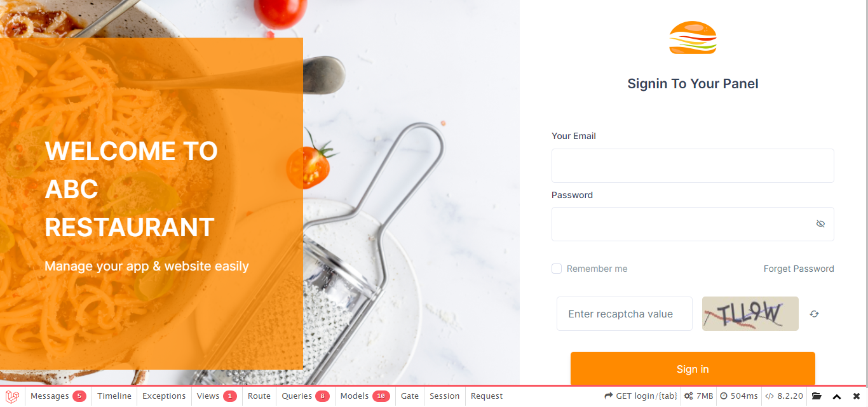The height and width of the screenshot is (407, 868).
Task: Follow the Forget Password link
Action: pyautogui.click(x=799, y=269)
